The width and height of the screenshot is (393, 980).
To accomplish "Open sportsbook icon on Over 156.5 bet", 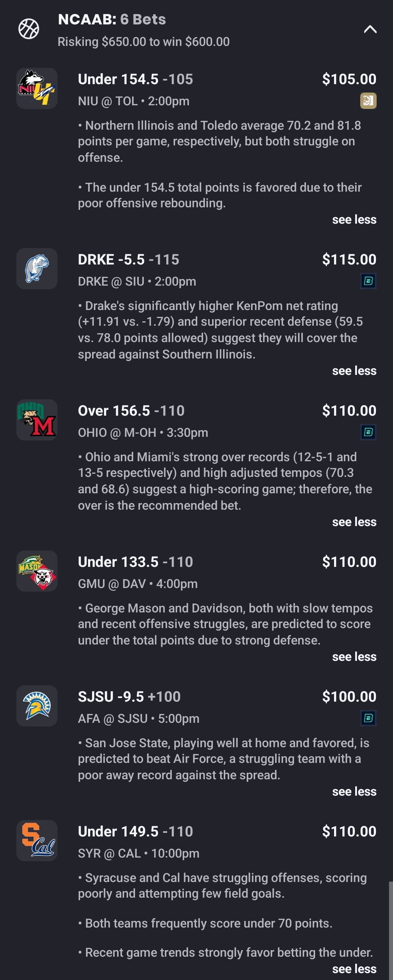I will (x=368, y=432).
